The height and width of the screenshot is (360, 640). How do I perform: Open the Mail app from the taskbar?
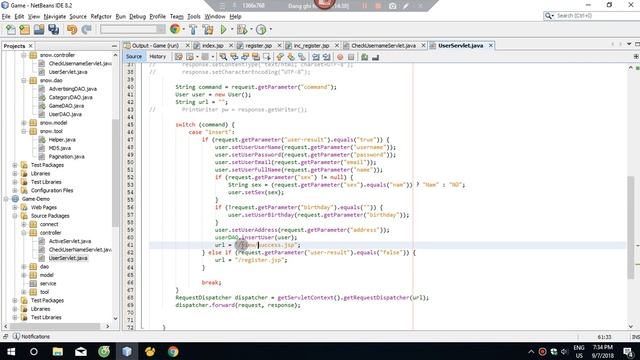tap(81, 351)
